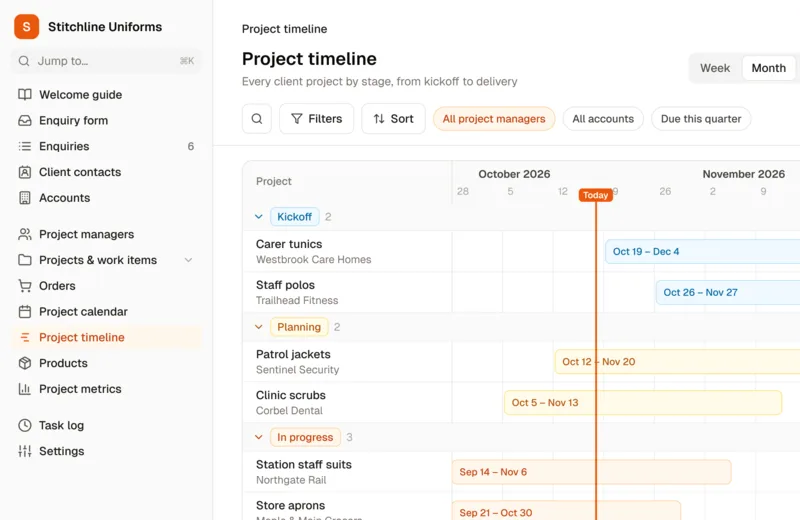Select the Sep 14 – Nov 6 bar
The width and height of the screenshot is (800, 520).
coord(592,472)
